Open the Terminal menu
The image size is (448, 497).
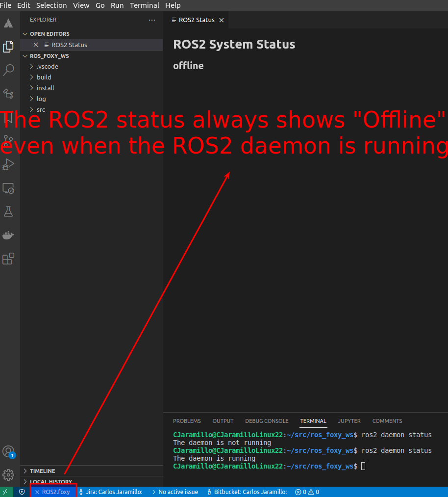pyautogui.click(x=145, y=5)
